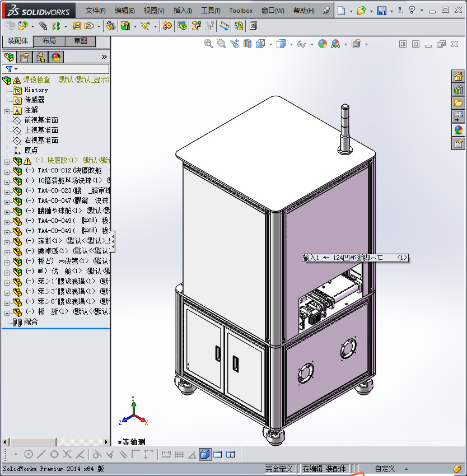Create an Exploded View
This screenshot has height=476, width=467.
pos(196,26)
